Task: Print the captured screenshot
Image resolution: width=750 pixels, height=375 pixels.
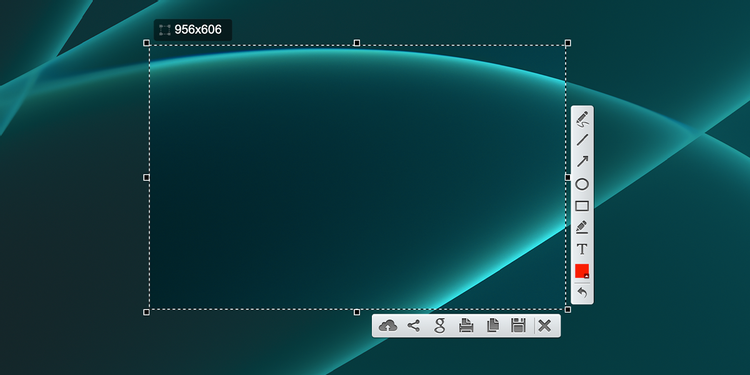Action: coord(466,326)
